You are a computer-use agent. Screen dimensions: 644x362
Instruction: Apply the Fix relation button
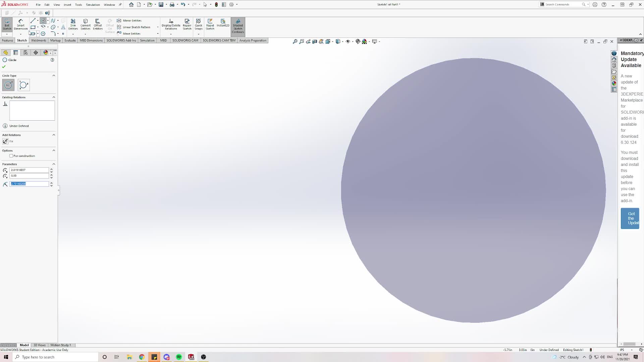point(5,141)
